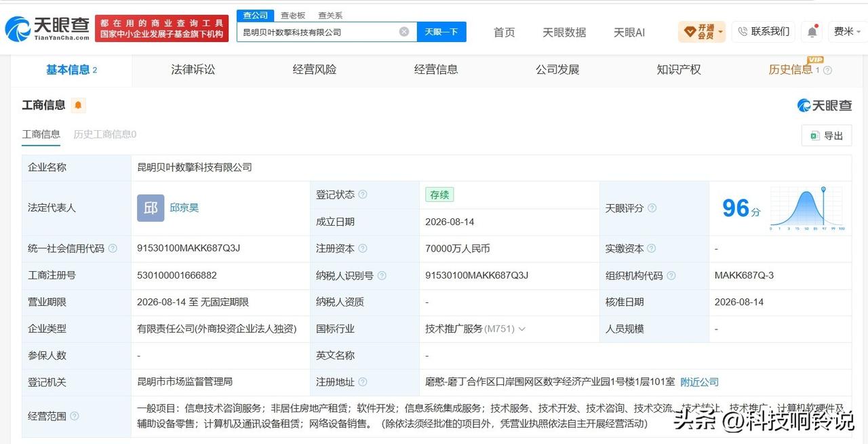Click business term 2026-08-14 至 无固定期限
This screenshot has width=868, height=444.
tap(193, 302)
